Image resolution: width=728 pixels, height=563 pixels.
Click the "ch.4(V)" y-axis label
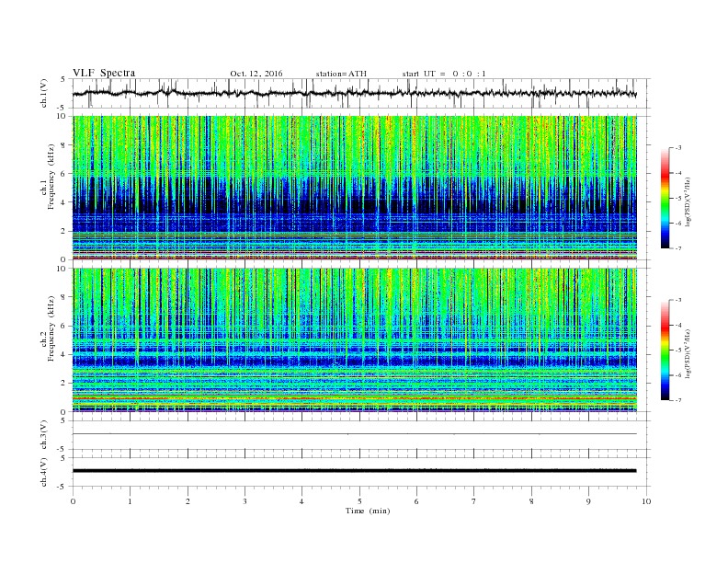click(x=44, y=472)
